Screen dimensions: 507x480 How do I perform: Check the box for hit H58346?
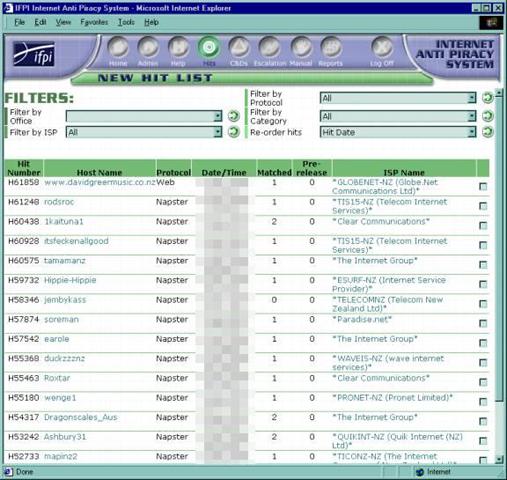[x=483, y=304]
